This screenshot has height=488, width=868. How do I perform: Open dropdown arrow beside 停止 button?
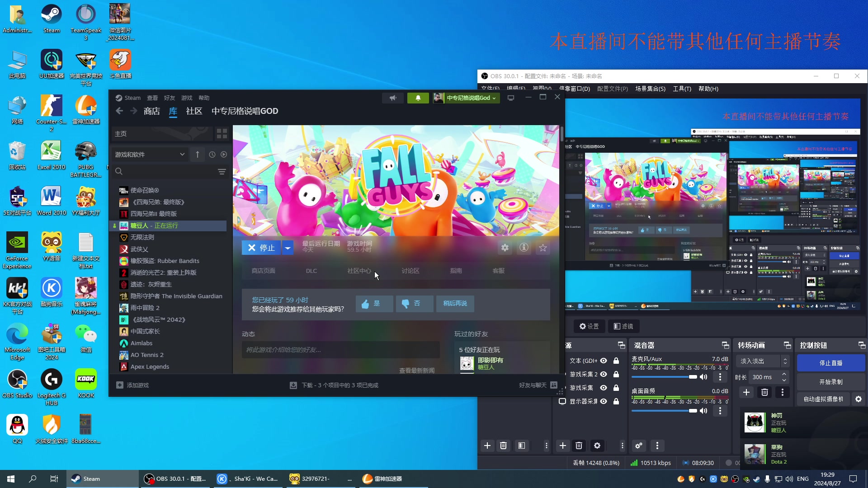click(288, 248)
